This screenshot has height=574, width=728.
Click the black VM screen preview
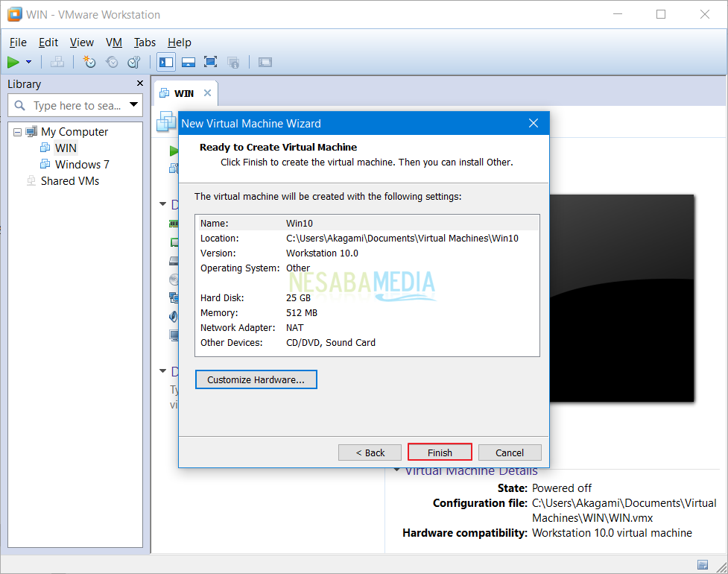click(621, 297)
